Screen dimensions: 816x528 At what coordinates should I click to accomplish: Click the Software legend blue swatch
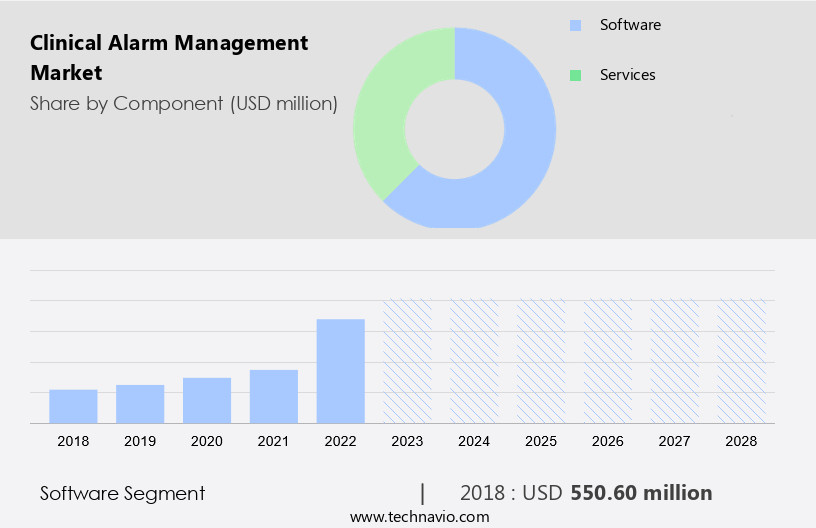click(575, 25)
